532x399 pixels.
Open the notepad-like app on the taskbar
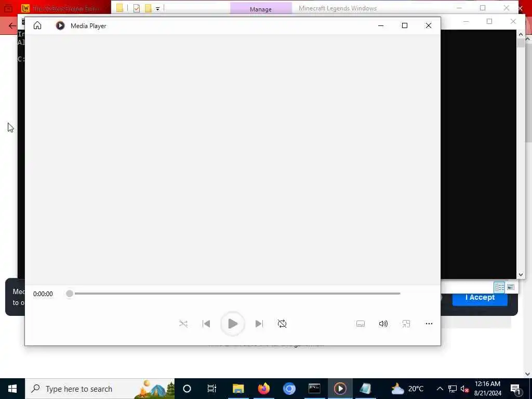pyautogui.click(x=365, y=389)
